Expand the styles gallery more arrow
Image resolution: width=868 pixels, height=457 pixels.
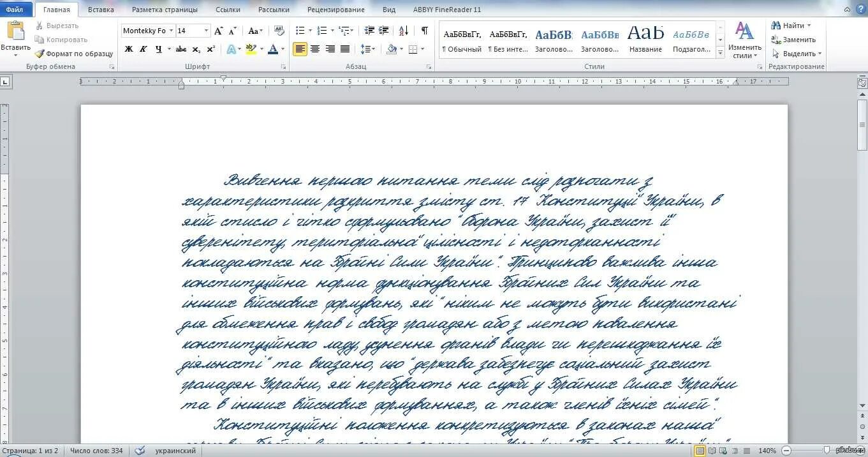click(720, 53)
